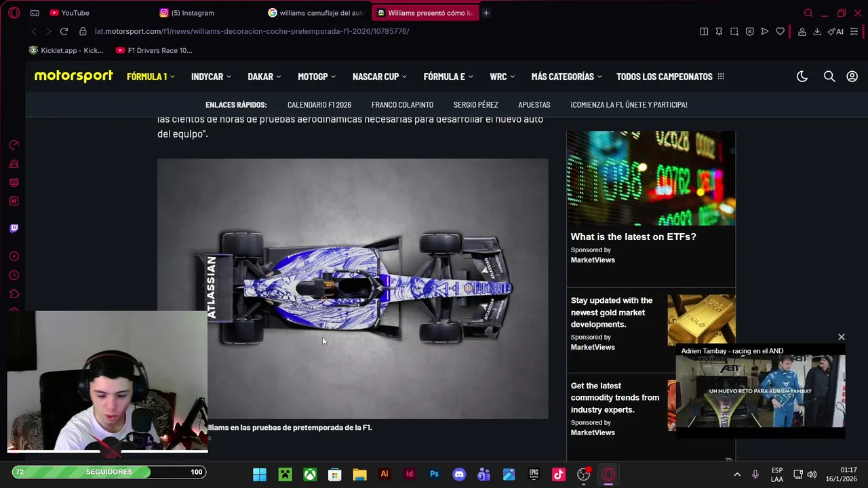Click the pin icon in address bar

coord(719,31)
